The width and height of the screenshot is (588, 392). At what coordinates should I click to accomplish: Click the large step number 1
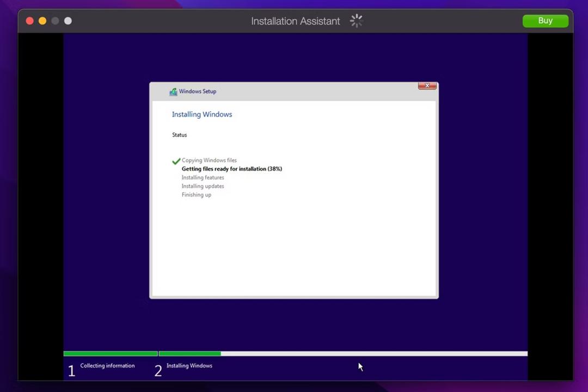point(72,371)
